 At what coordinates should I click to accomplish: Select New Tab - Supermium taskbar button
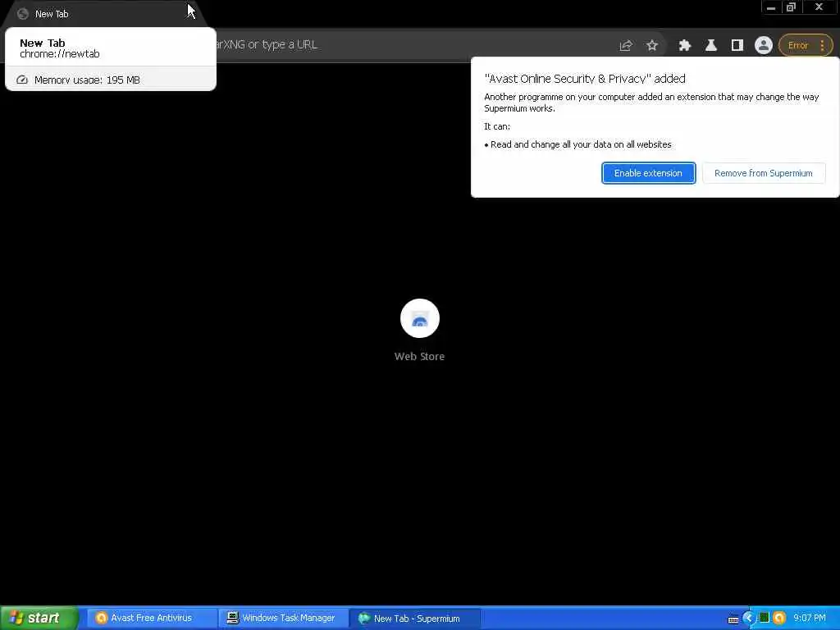(414, 618)
